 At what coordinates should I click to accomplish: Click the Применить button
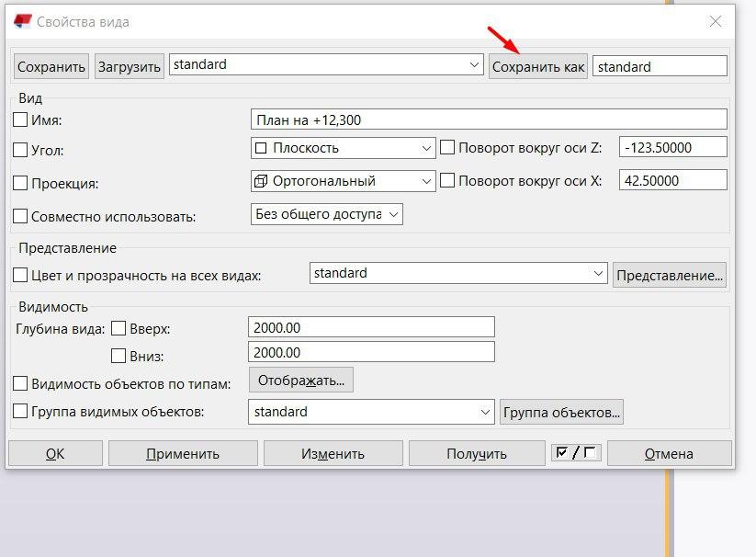tap(183, 453)
